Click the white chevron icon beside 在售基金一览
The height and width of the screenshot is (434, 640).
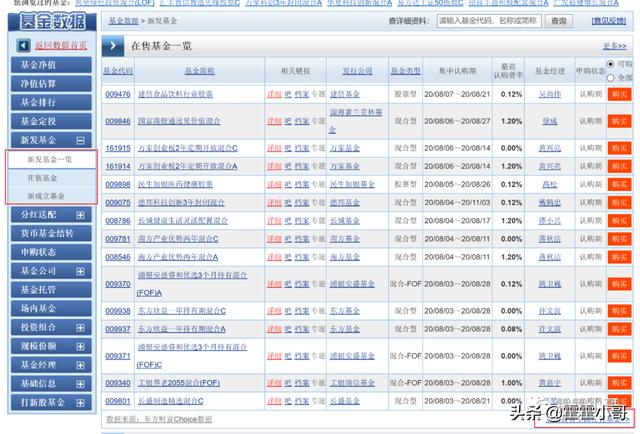(x=113, y=46)
